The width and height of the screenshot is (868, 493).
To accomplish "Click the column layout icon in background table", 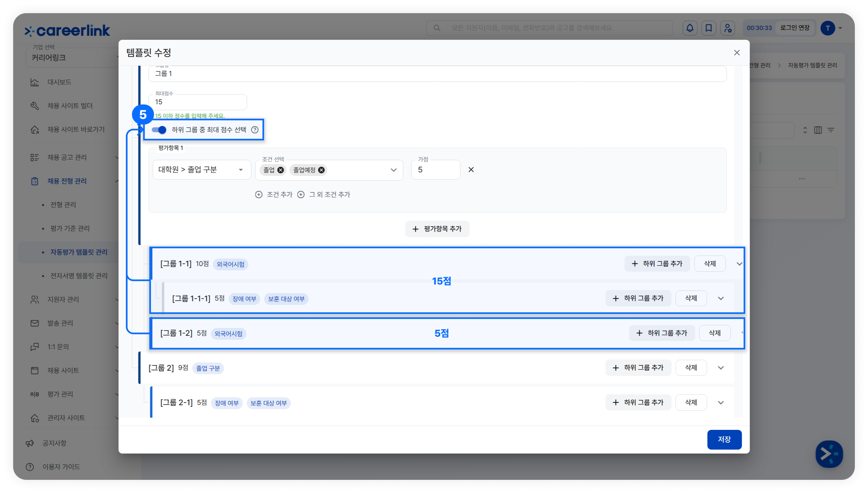I will click(x=818, y=130).
